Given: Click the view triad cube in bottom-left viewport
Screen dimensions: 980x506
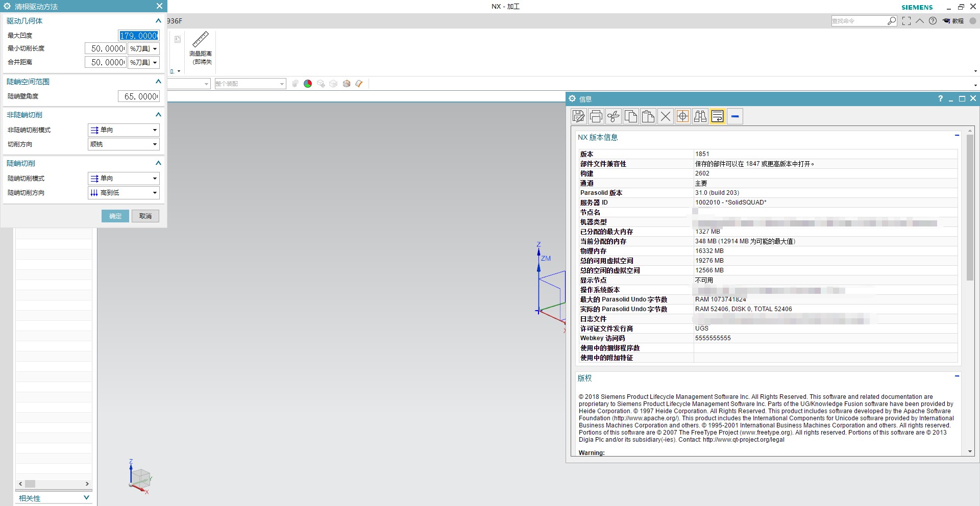Looking at the screenshot, I should 140,478.
